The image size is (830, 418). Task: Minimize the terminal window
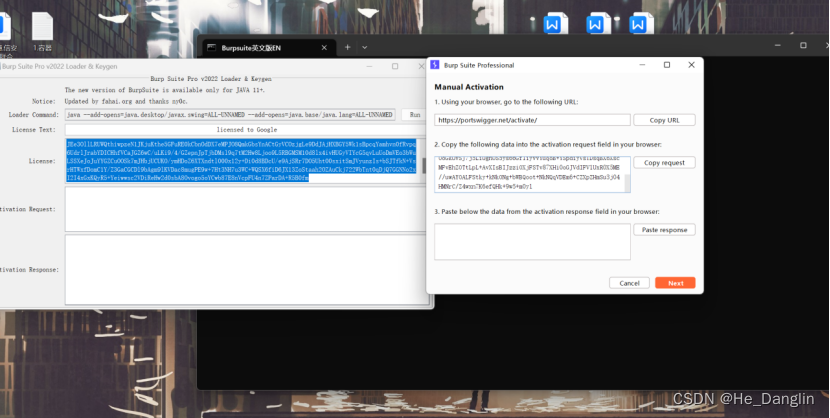point(778,46)
